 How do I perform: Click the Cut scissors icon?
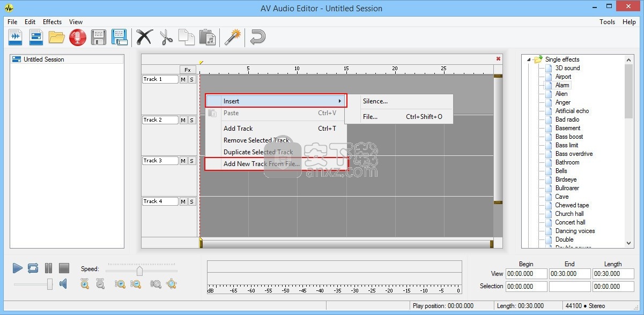(166, 37)
